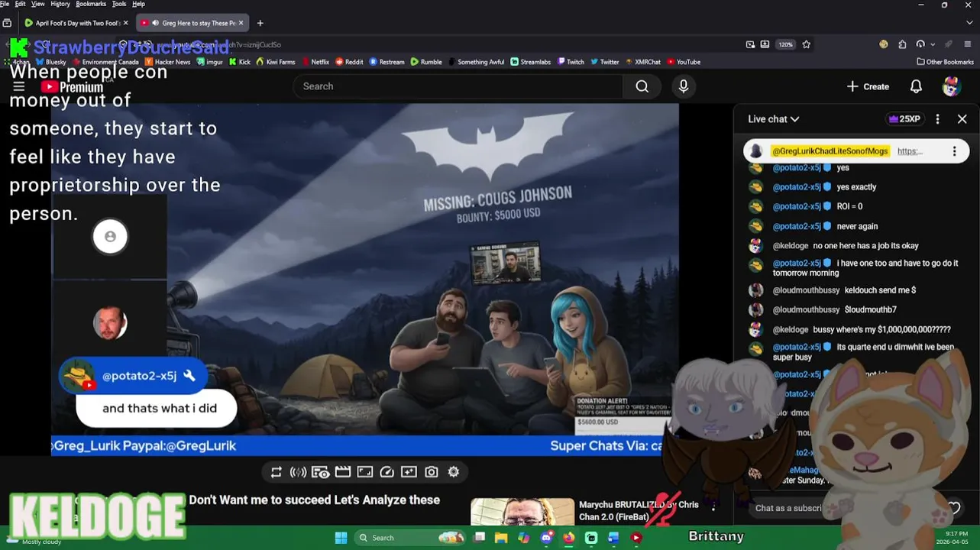Open the gear settings in player toolbar

[454, 472]
